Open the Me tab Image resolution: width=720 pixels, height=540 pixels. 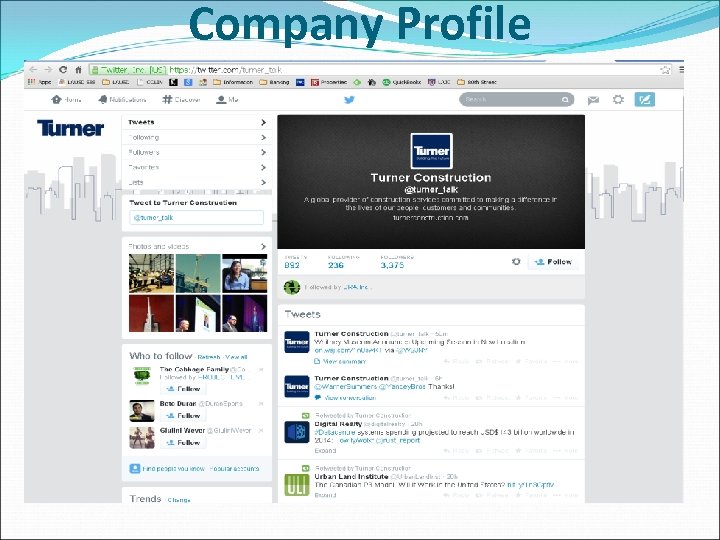point(227,100)
